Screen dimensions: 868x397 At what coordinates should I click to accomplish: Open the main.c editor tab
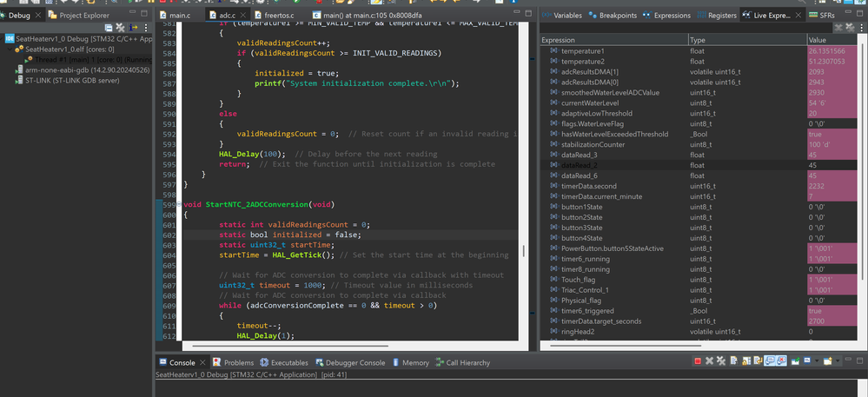pyautogui.click(x=180, y=16)
